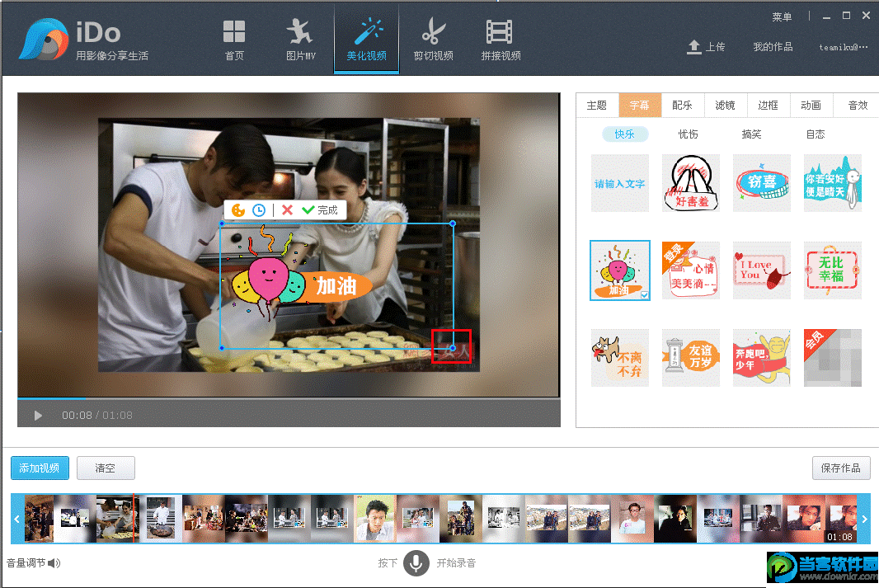Click the video progress bar
Screen dimensions: 879x588
pyautogui.click(x=289, y=398)
